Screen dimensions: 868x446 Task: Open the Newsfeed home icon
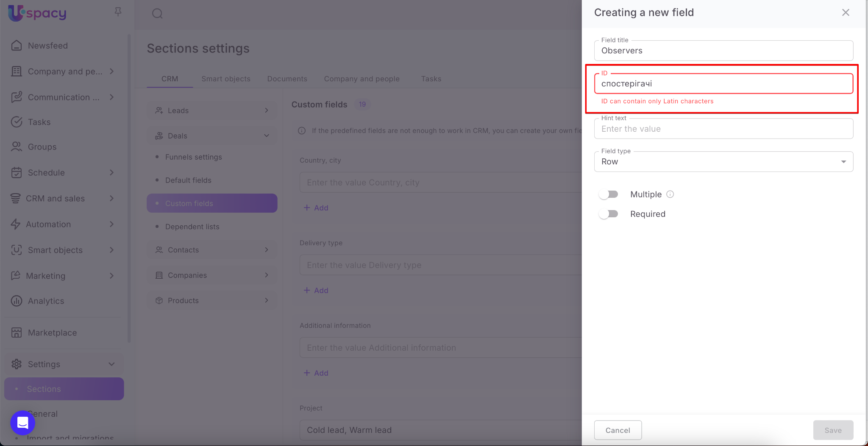click(x=17, y=45)
